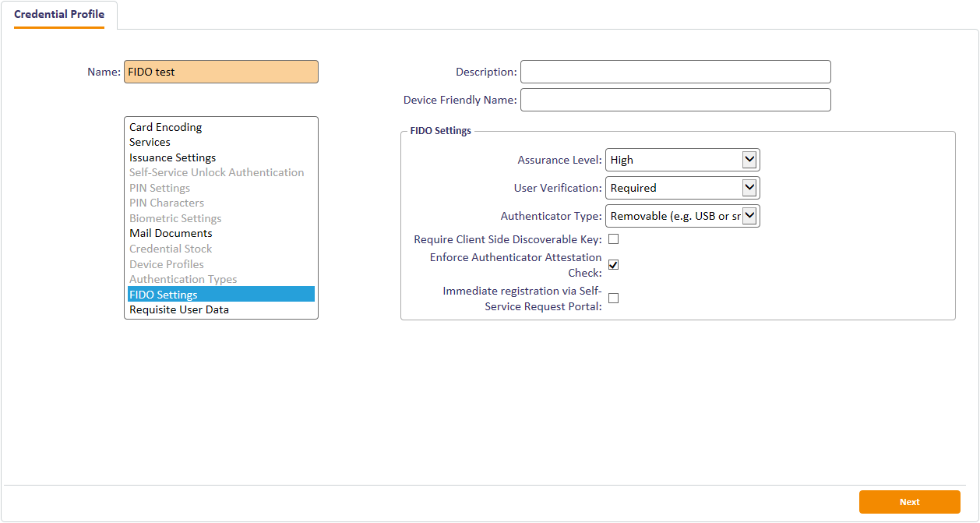
Task: Click the greyed Authentication Types entry
Action: (183, 279)
